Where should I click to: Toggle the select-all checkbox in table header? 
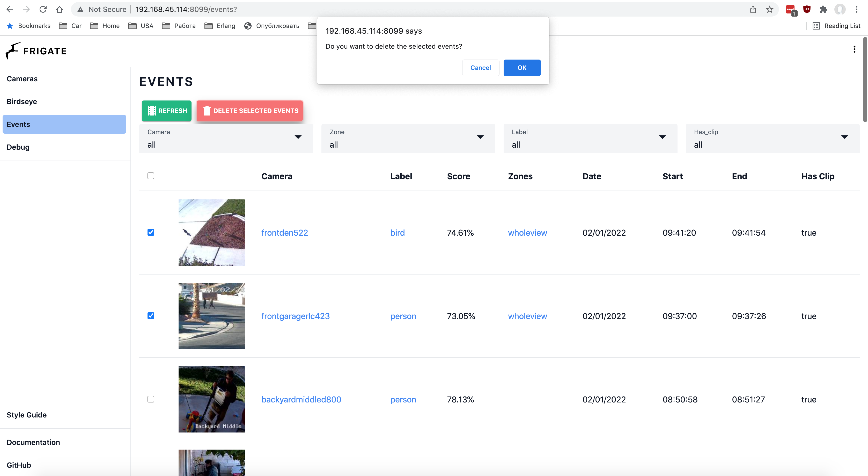(151, 176)
